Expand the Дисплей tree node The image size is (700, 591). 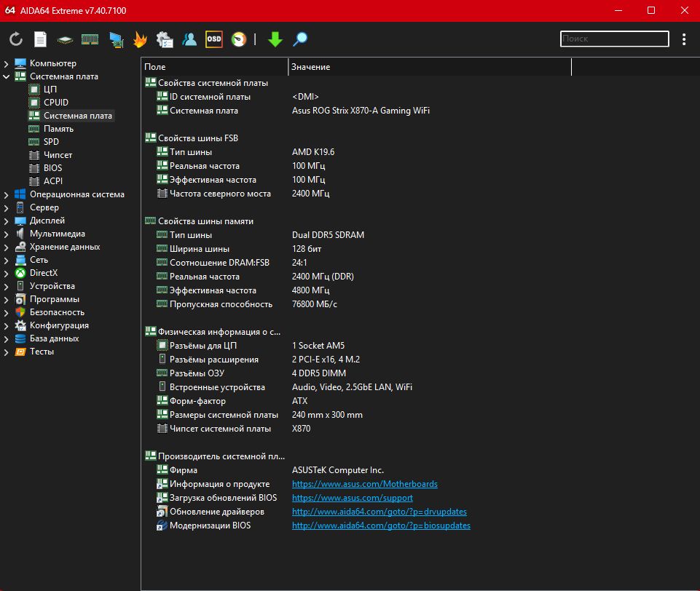pos(7,221)
